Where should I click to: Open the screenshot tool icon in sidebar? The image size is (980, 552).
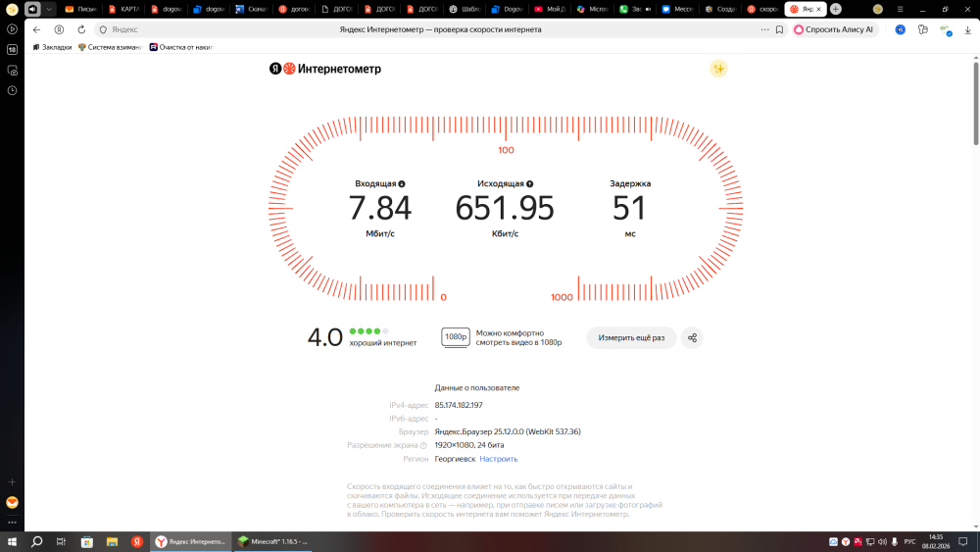click(12, 70)
